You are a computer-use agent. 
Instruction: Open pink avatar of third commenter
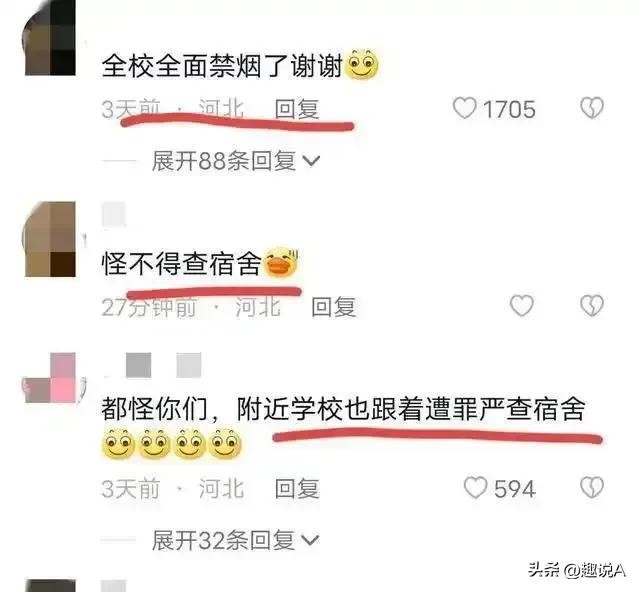click(53, 378)
